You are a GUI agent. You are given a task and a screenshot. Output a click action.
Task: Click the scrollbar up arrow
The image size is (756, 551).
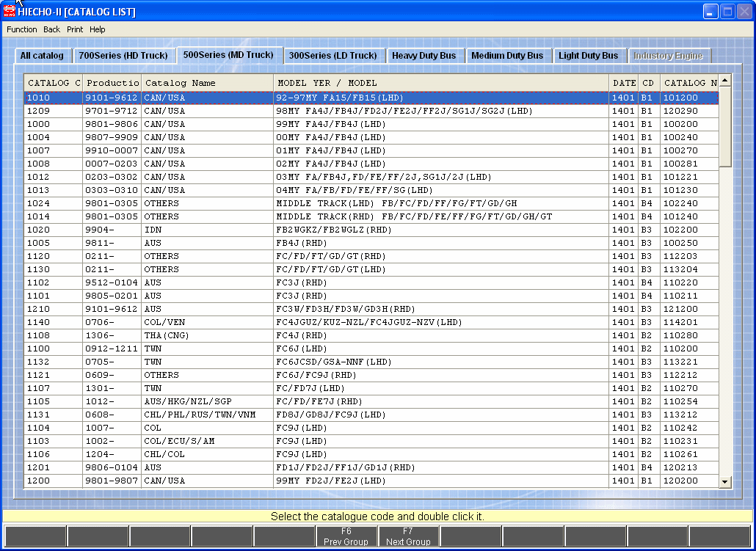click(725, 81)
